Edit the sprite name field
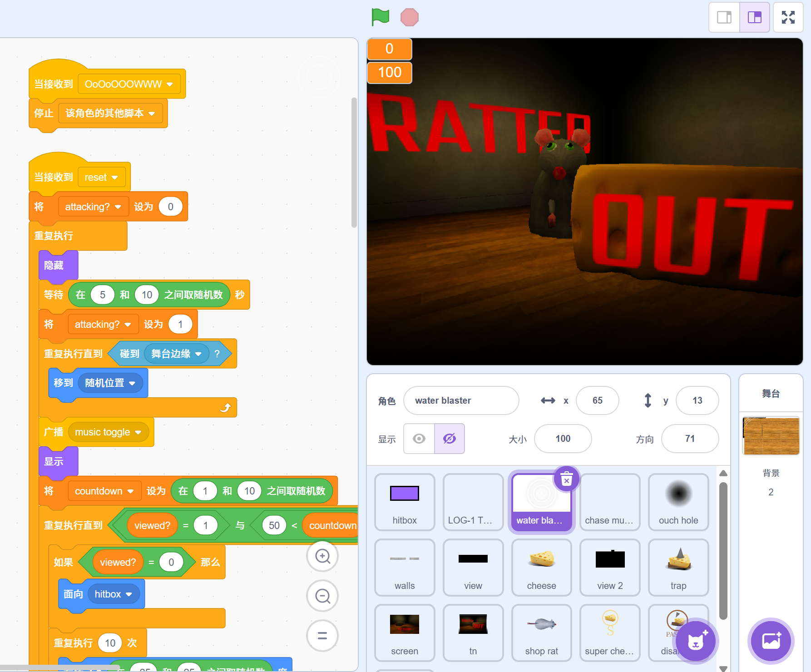 click(x=461, y=400)
